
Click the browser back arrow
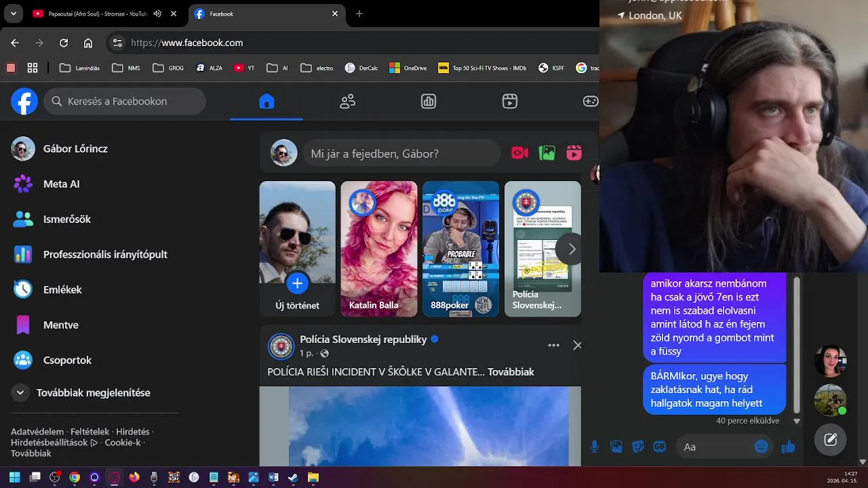[15, 43]
